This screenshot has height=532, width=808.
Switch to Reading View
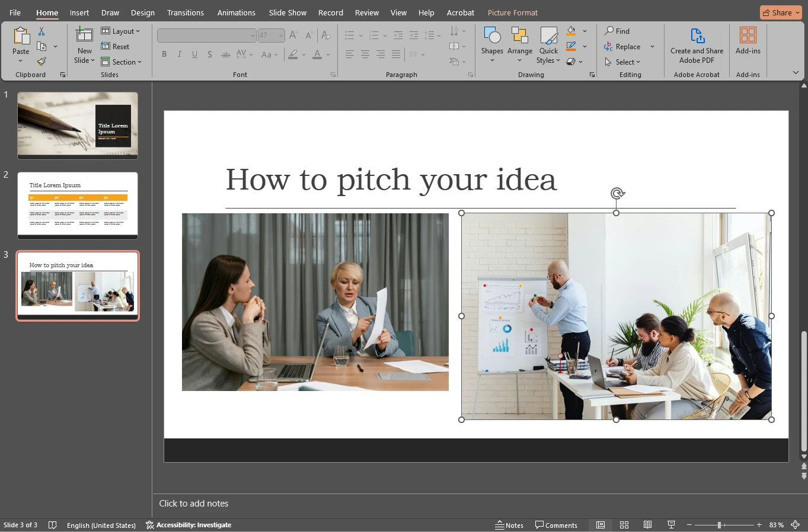point(648,525)
